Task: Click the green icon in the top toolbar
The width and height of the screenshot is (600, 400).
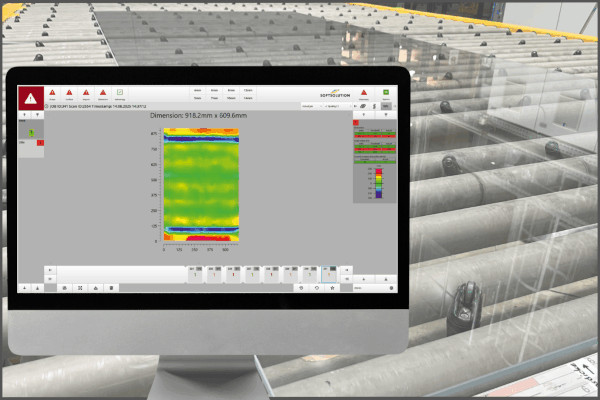Action: pyautogui.click(x=119, y=93)
